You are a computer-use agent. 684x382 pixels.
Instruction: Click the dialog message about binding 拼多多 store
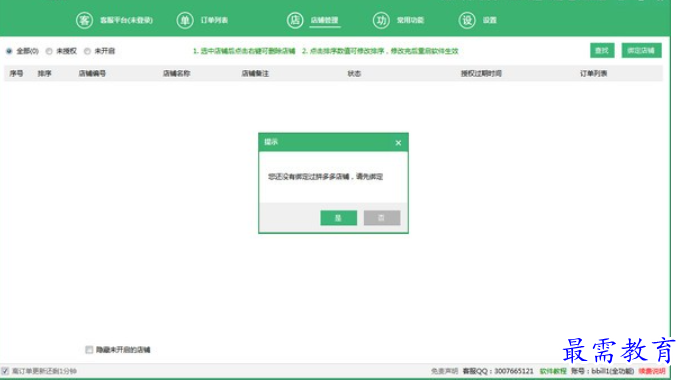point(325,177)
